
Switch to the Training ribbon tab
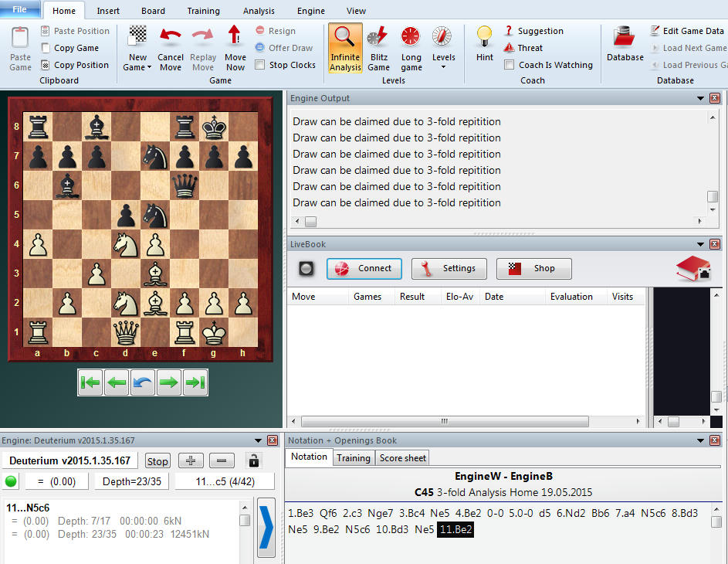[203, 11]
